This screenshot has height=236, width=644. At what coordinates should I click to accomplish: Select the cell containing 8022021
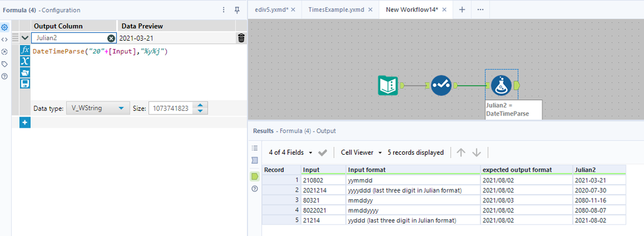click(x=324, y=210)
